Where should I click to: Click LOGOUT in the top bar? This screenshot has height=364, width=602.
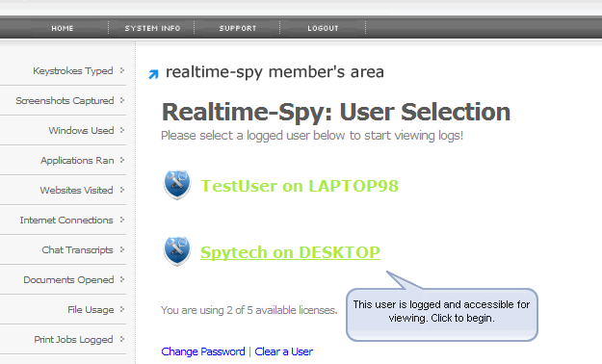point(323,28)
